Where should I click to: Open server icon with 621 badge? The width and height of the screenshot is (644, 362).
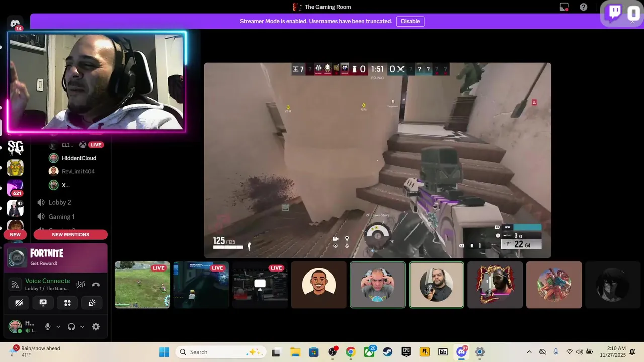[15, 188]
